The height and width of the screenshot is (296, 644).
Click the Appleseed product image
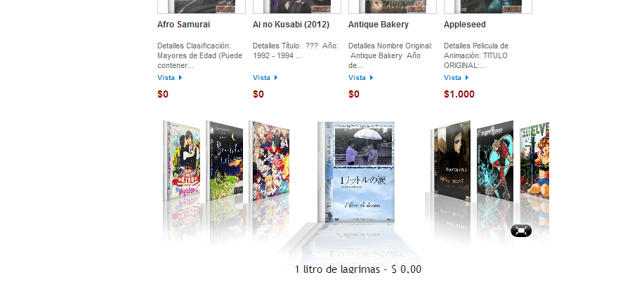point(488,6)
